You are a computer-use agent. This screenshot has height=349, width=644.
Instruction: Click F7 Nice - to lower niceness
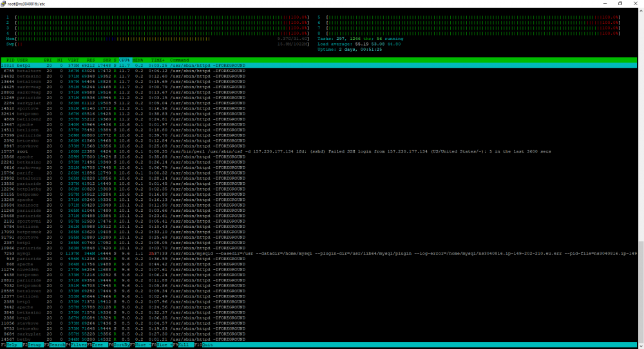point(140,345)
